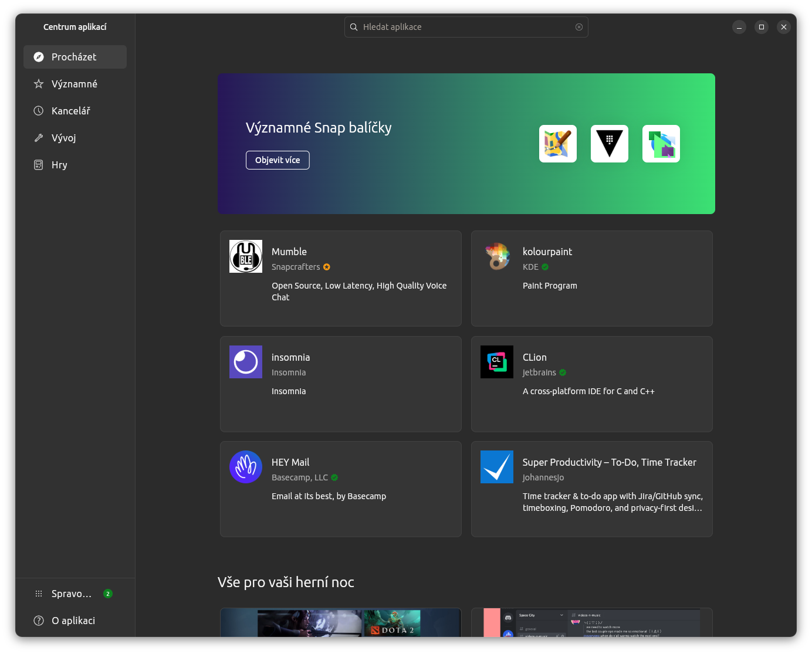Open the HEY Mail app title
This screenshot has width=812, height=654.
pos(290,462)
